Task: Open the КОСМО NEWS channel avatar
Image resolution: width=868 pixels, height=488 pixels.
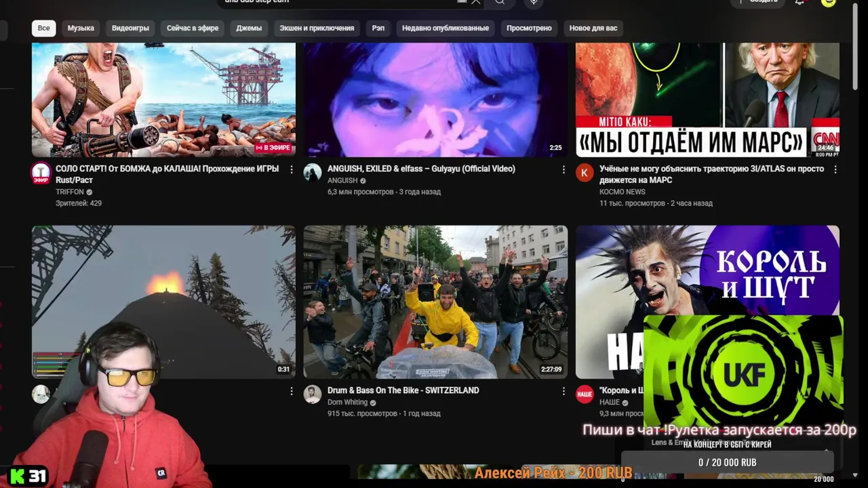Action: click(x=585, y=172)
